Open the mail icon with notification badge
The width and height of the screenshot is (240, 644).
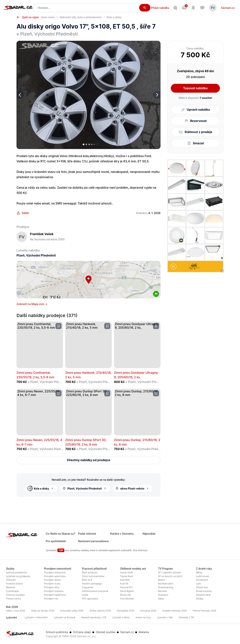tap(184, 8)
